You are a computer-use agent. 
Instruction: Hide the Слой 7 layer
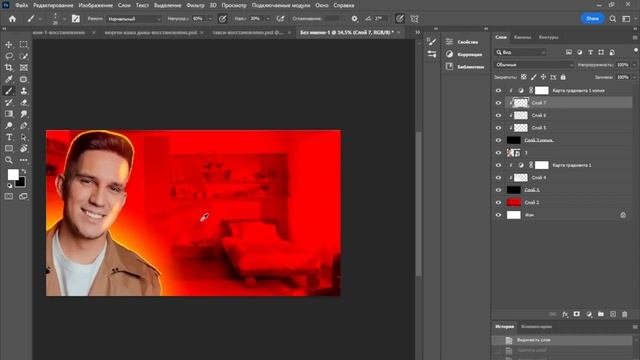tap(498, 103)
